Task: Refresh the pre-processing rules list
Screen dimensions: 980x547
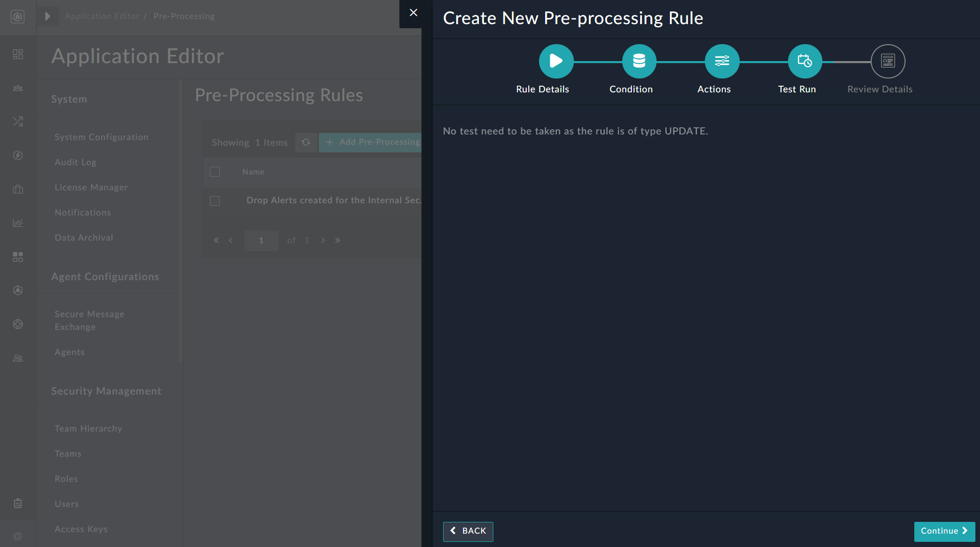Action: pos(306,142)
